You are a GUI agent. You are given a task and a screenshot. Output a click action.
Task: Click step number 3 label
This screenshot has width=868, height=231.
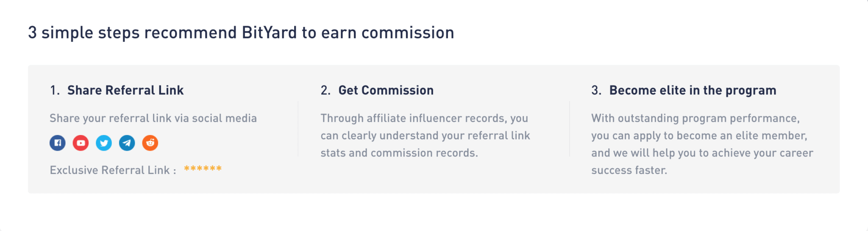point(596,90)
